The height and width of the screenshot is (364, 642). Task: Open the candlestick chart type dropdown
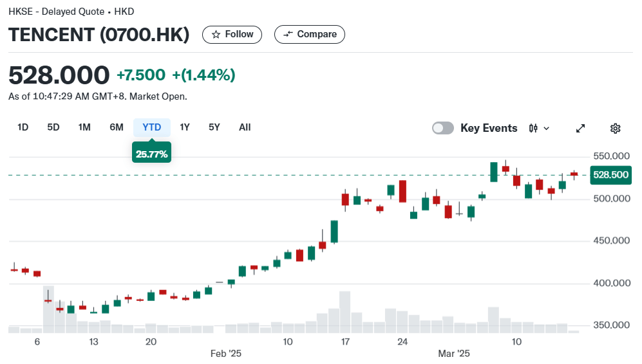click(x=539, y=129)
